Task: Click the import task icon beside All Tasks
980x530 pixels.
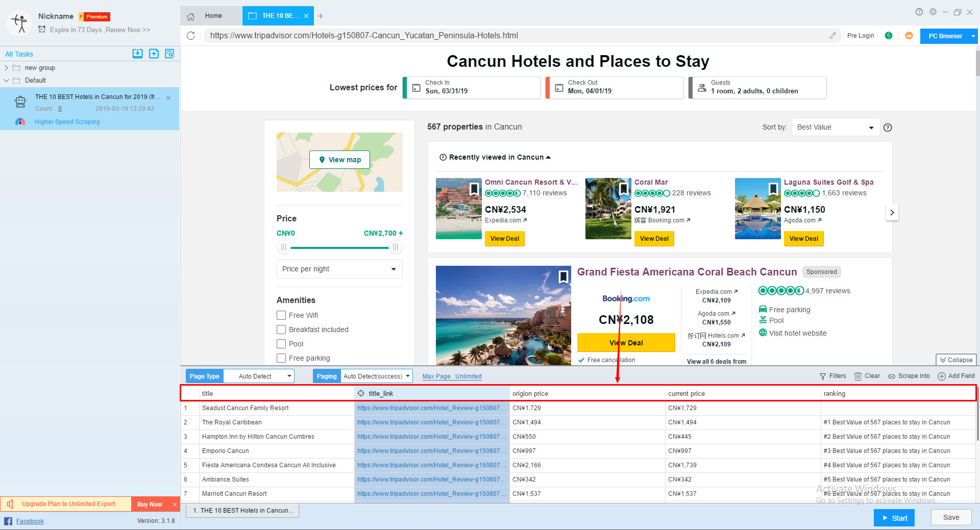Action: (x=137, y=54)
